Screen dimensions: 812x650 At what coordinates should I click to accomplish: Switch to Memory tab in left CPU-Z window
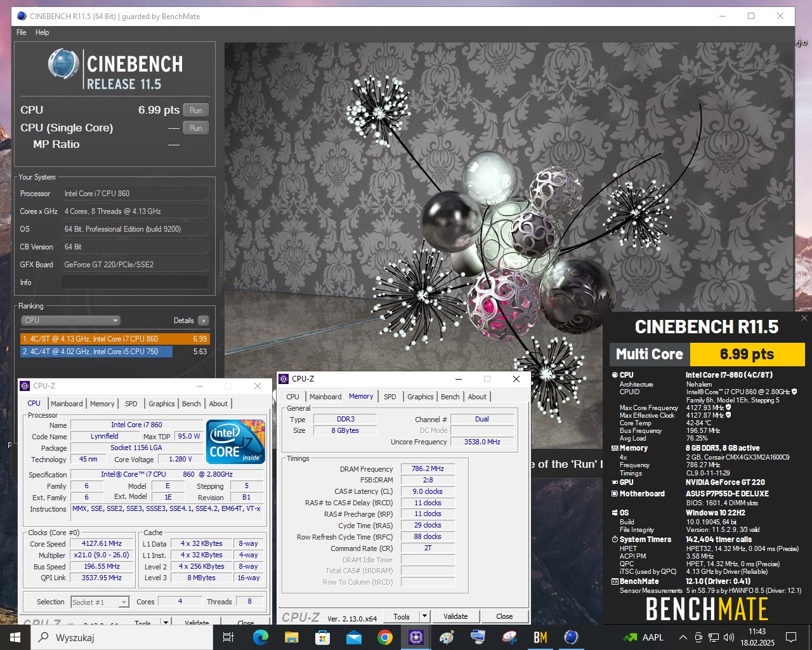102,404
